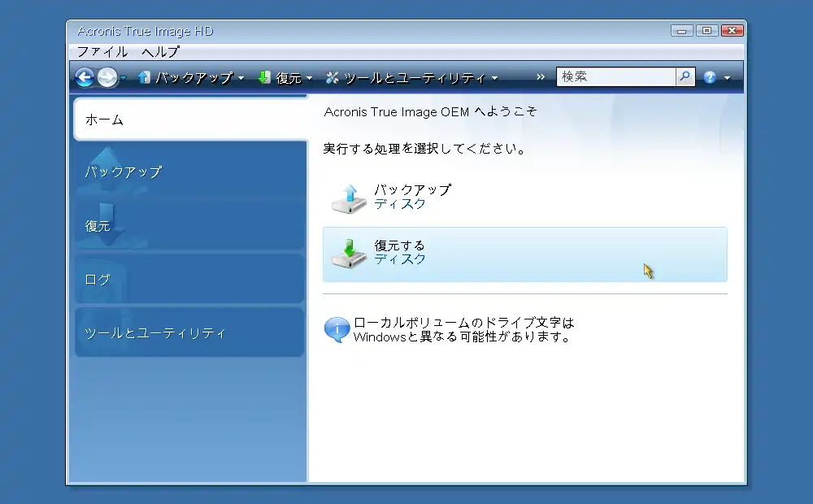Screen dimensions: 813x504
Task: Open the ファイル menu
Action: [102, 51]
